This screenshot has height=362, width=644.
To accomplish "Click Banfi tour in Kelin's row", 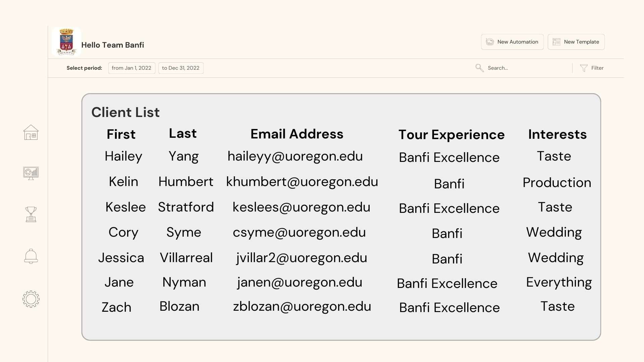I will (x=449, y=184).
